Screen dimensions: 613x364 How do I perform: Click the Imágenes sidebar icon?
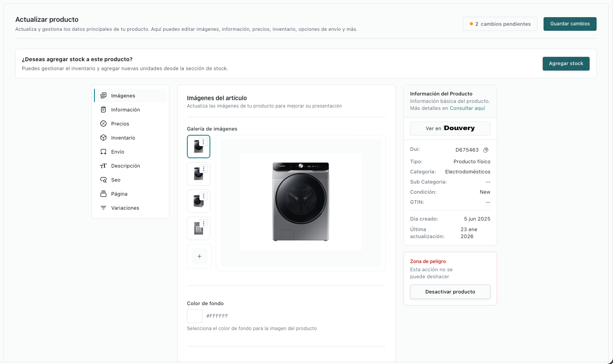(103, 95)
